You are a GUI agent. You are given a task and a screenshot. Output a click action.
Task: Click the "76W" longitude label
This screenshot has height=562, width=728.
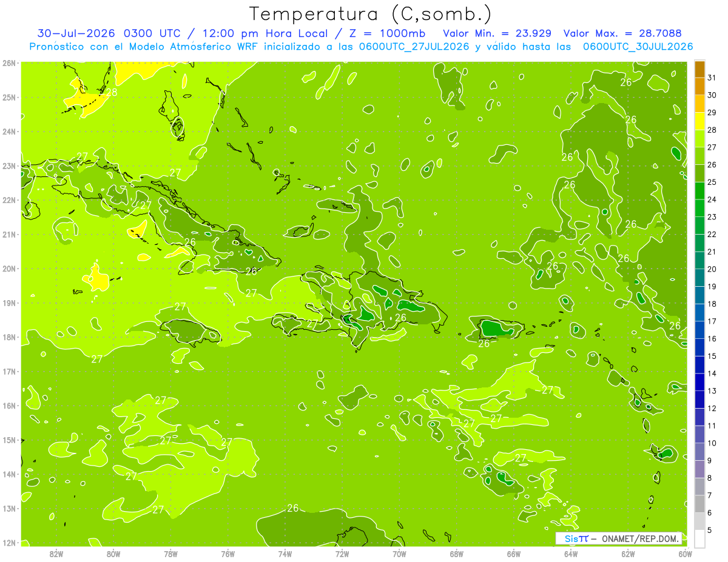click(x=227, y=554)
